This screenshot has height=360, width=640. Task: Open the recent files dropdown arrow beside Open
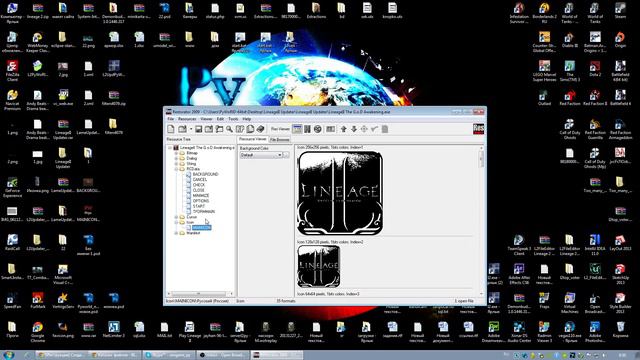[191, 129]
